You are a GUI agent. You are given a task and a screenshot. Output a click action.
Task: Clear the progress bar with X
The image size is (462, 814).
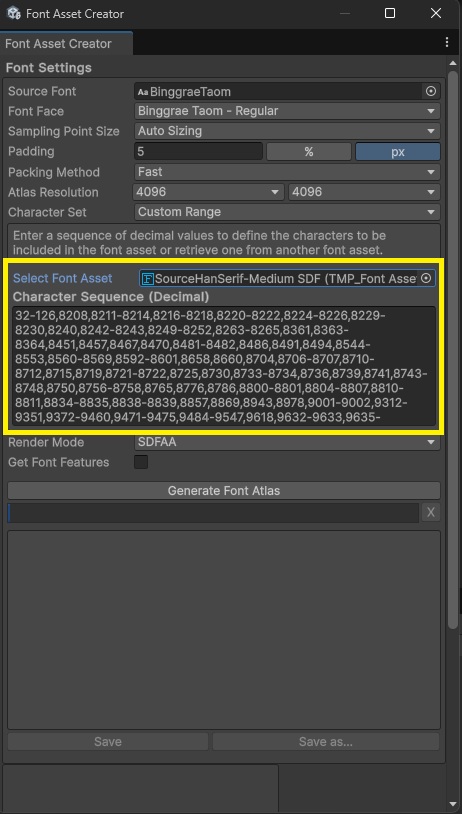(430, 512)
